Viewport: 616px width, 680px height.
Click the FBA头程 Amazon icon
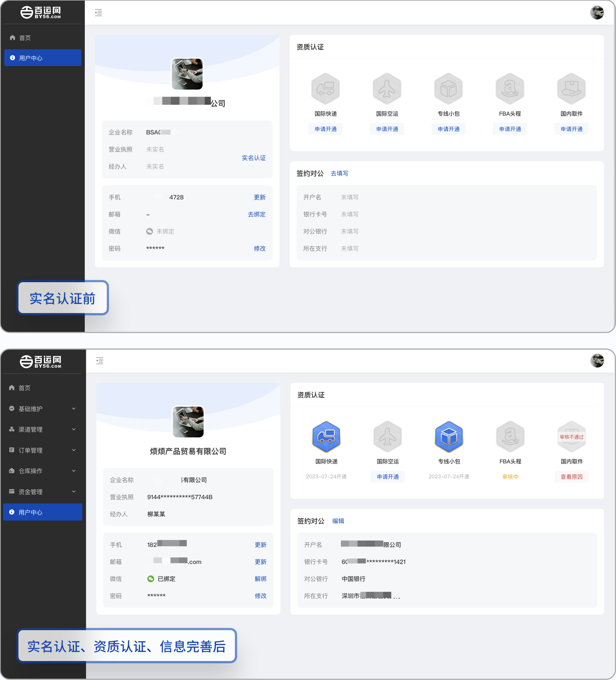(x=510, y=89)
